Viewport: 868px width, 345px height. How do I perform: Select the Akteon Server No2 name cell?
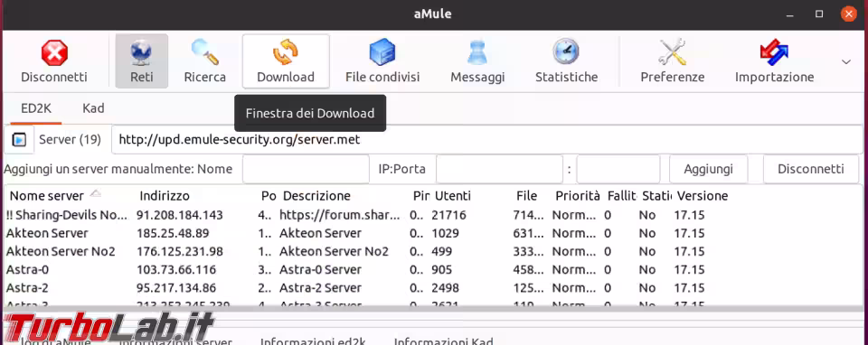coord(61,252)
